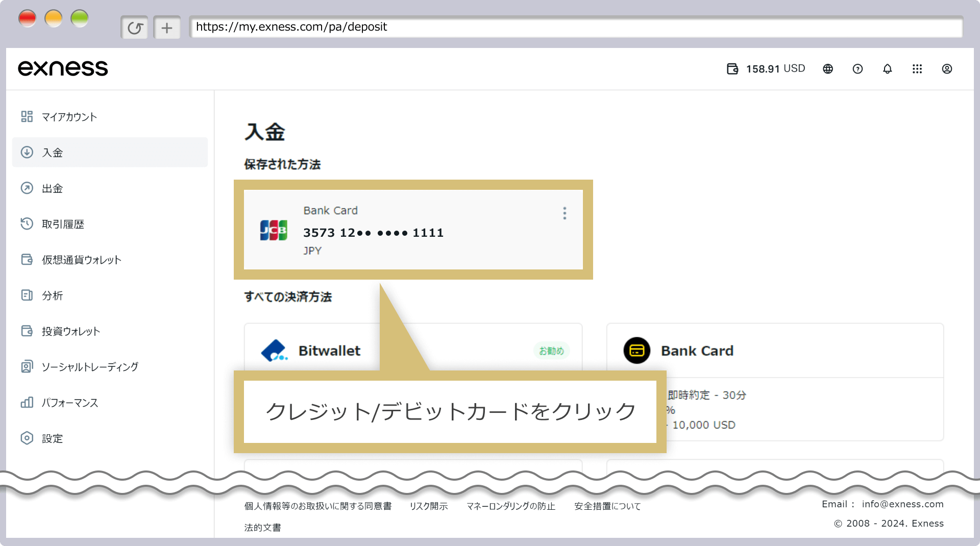Select 入金 in the sidebar
980x546 pixels.
(110, 152)
